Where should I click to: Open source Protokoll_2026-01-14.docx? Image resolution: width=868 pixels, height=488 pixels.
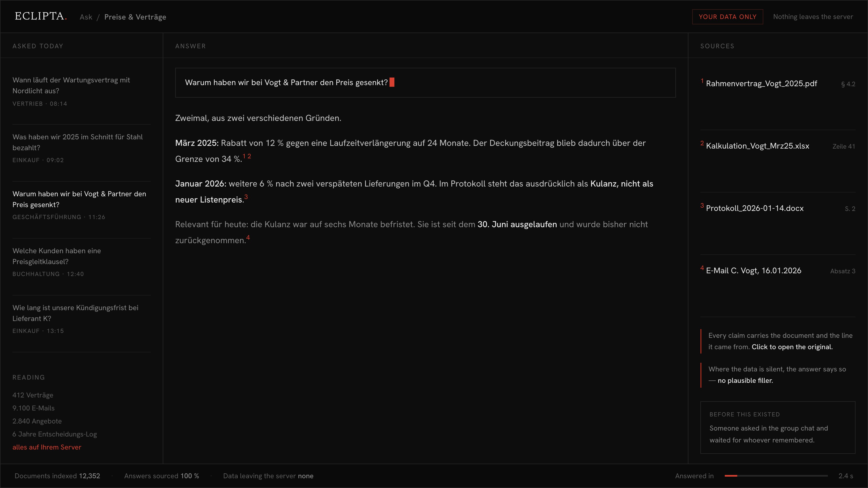tap(754, 208)
